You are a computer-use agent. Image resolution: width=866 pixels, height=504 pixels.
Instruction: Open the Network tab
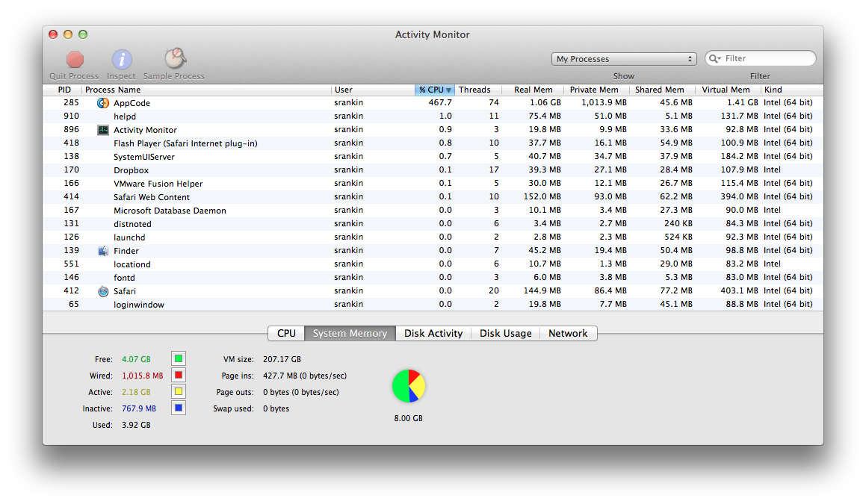(x=568, y=334)
